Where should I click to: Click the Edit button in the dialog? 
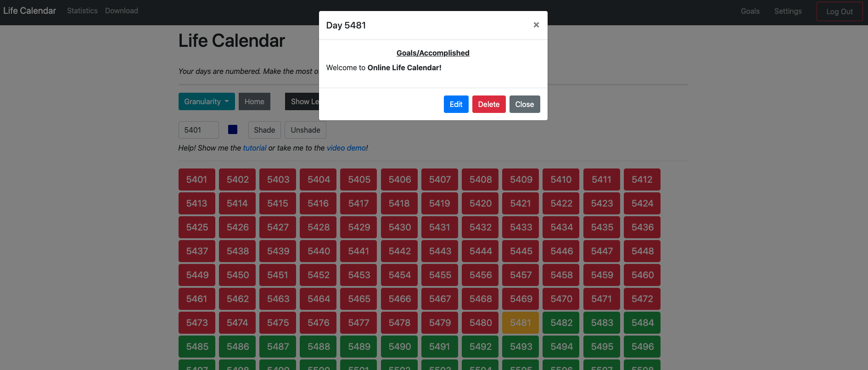pos(456,104)
